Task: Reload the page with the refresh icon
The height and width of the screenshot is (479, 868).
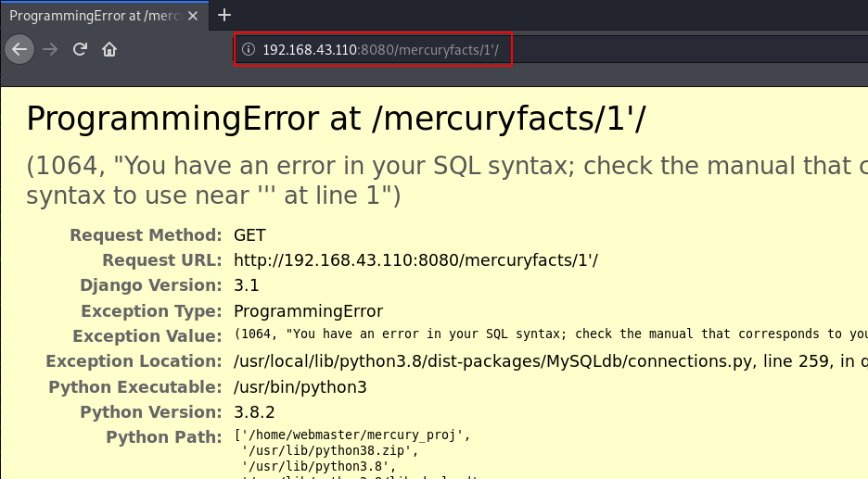Action: (x=80, y=49)
